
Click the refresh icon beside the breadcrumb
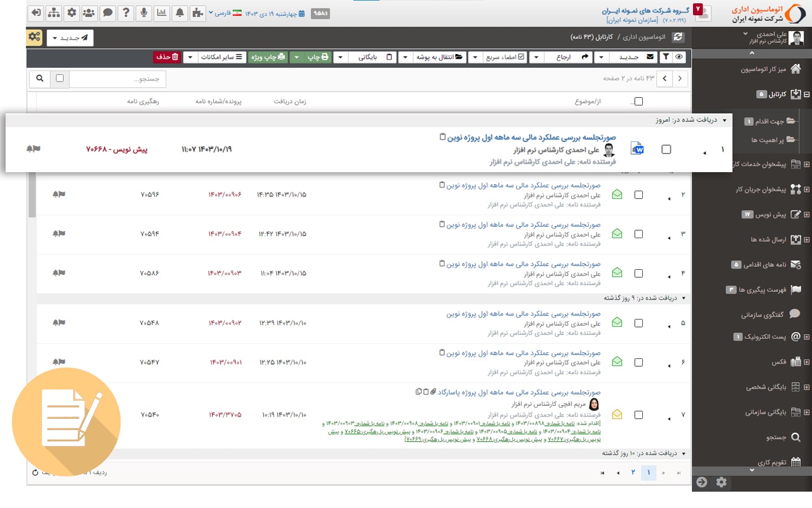(678, 37)
